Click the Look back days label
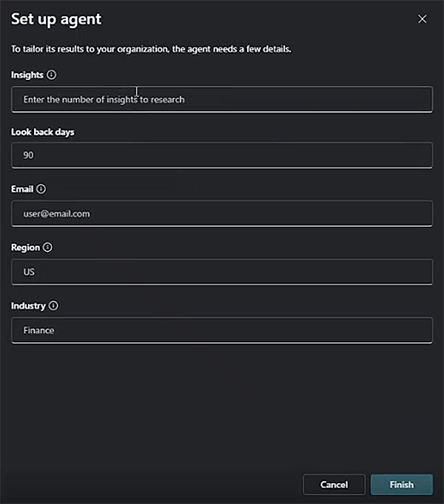This screenshot has height=504, width=444. click(42, 132)
